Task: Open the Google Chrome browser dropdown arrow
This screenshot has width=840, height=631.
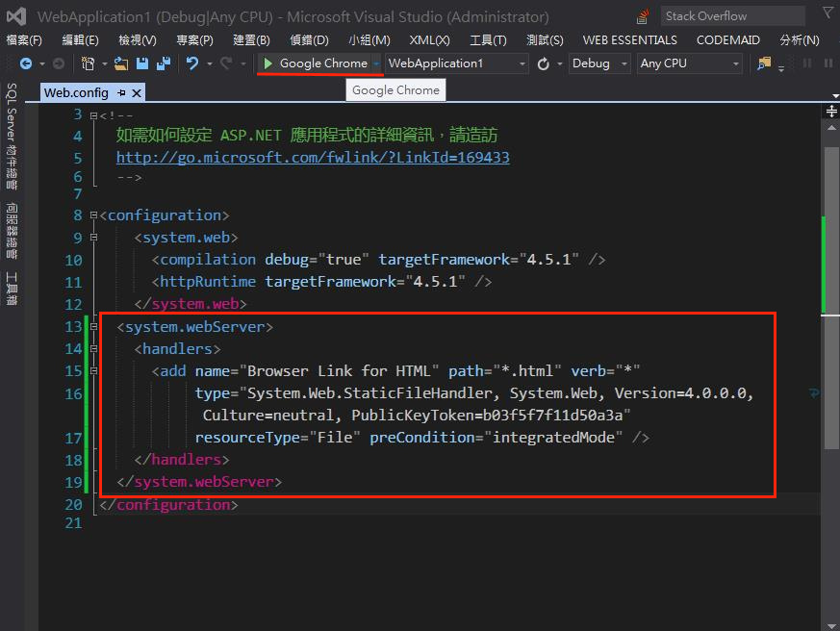Action: pos(376,63)
